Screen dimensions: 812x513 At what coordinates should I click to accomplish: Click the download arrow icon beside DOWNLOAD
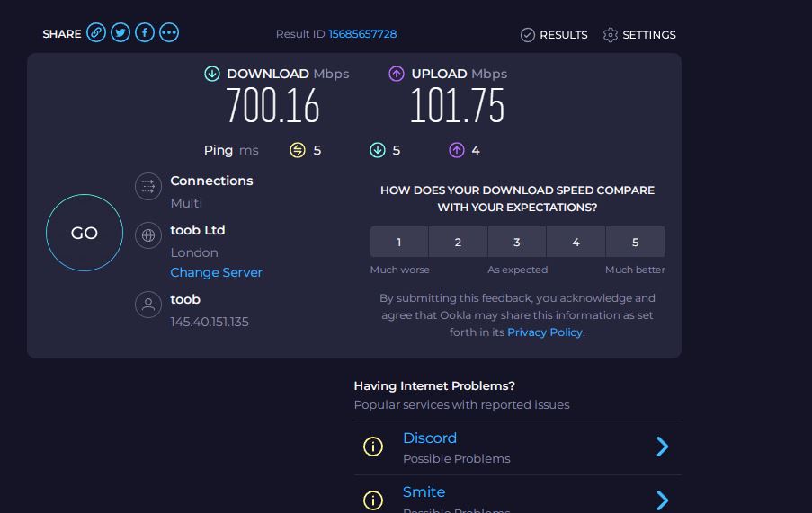click(212, 74)
